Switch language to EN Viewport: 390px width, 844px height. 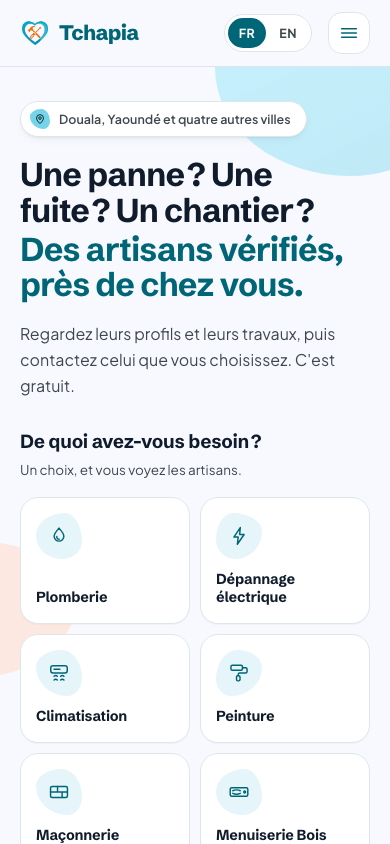tap(288, 33)
